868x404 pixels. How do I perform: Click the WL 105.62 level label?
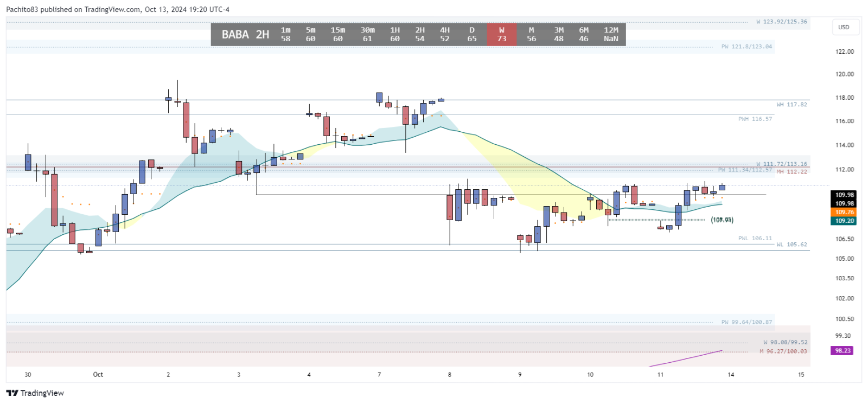click(792, 245)
